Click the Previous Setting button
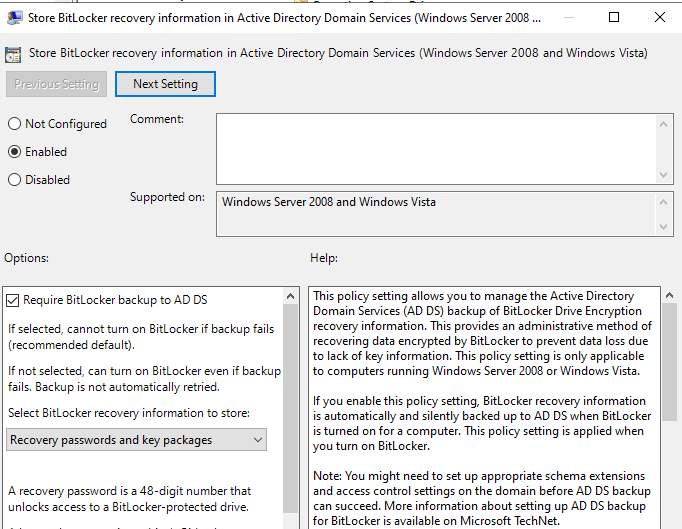The width and height of the screenshot is (682, 529). pos(57,84)
